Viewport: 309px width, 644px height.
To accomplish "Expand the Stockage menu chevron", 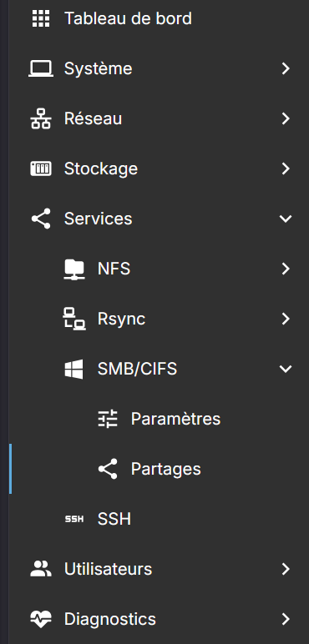I will [286, 169].
